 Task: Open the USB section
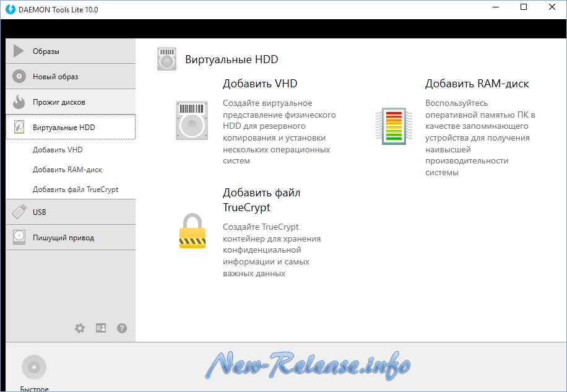(x=71, y=212)
